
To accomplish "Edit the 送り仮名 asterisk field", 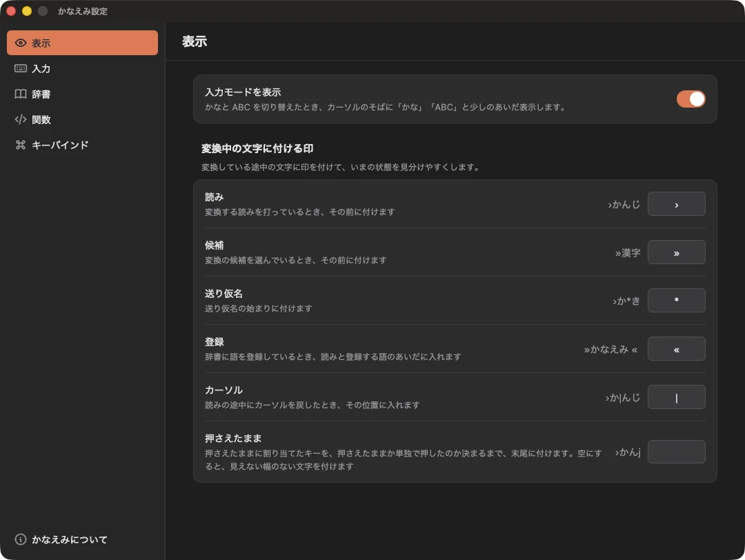I will coord(676,300).
